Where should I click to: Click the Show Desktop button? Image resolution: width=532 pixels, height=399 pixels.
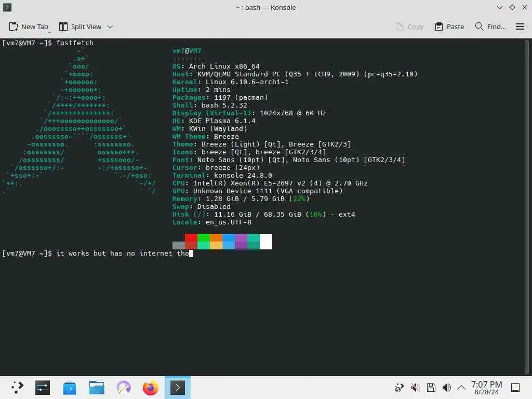tap(515, 388)
